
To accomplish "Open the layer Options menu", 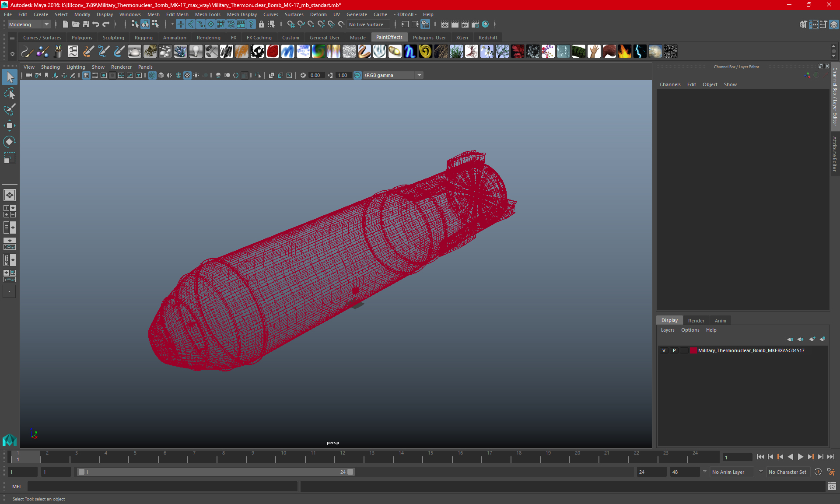I will pos(690,330).
